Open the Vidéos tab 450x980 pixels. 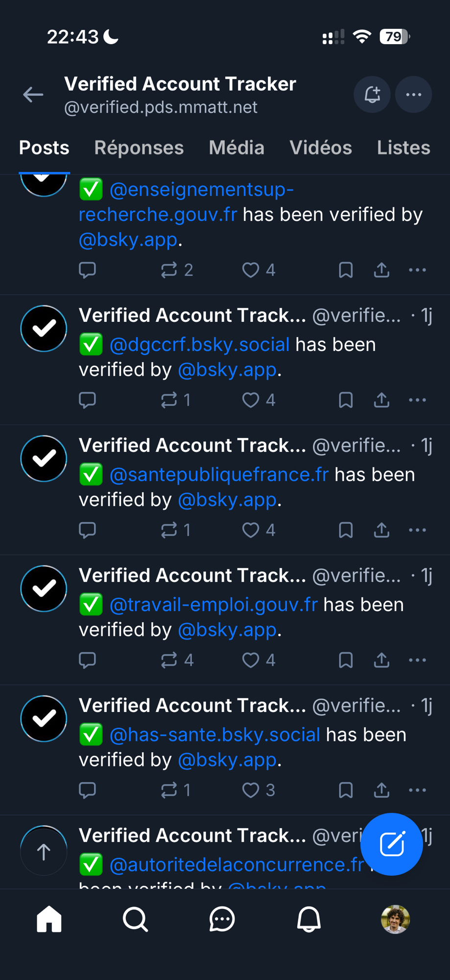tap(321, 148)
